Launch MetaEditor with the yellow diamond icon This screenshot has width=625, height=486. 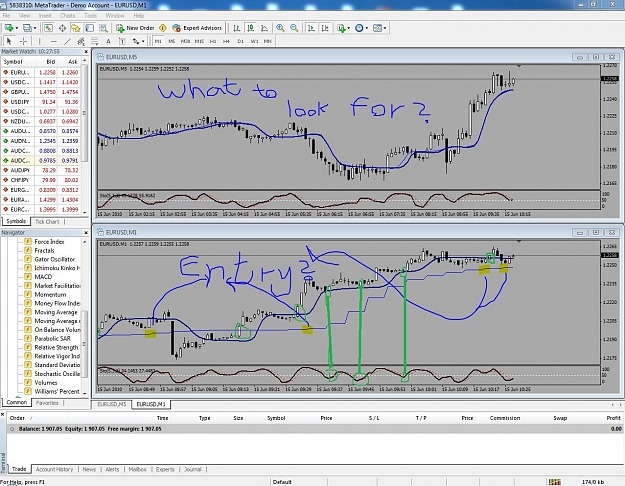[x=163, y=28]
